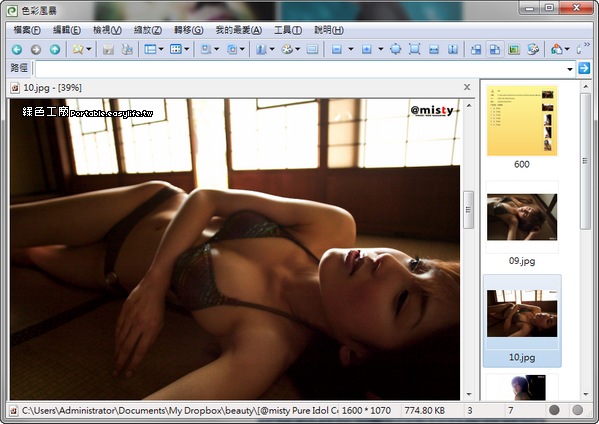The width and height of the screenshot is (599, 424).
Task: Click the monitor with palette icon
Action: tap(533, 49)
